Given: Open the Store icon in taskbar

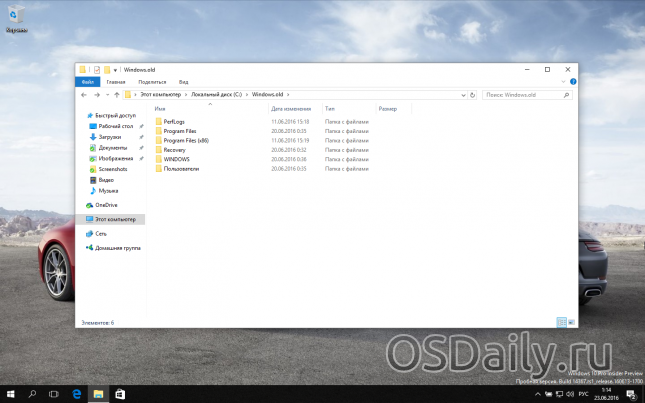Looking at the screenshot, I should pyautogui.click(x=120, y=395).
